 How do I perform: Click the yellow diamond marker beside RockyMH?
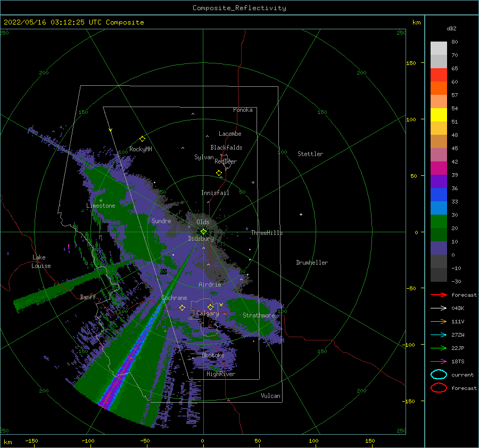click(x=142, y=139)
